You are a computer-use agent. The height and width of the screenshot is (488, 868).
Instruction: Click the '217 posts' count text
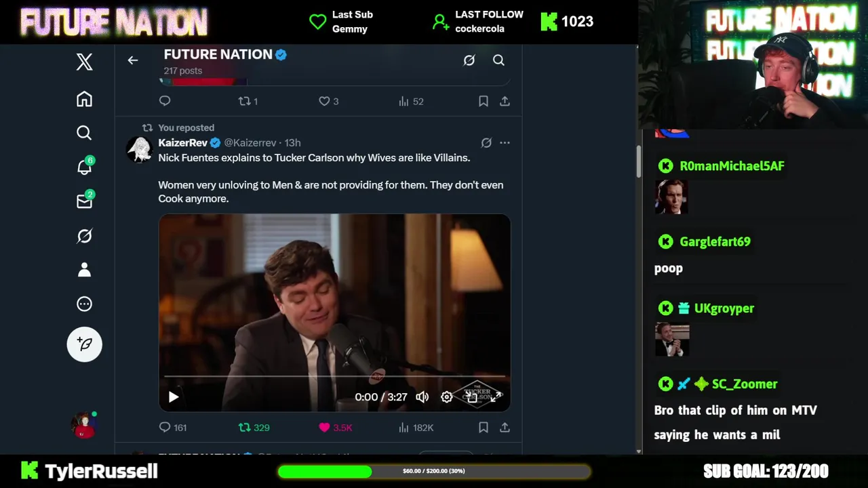[183, 70]
